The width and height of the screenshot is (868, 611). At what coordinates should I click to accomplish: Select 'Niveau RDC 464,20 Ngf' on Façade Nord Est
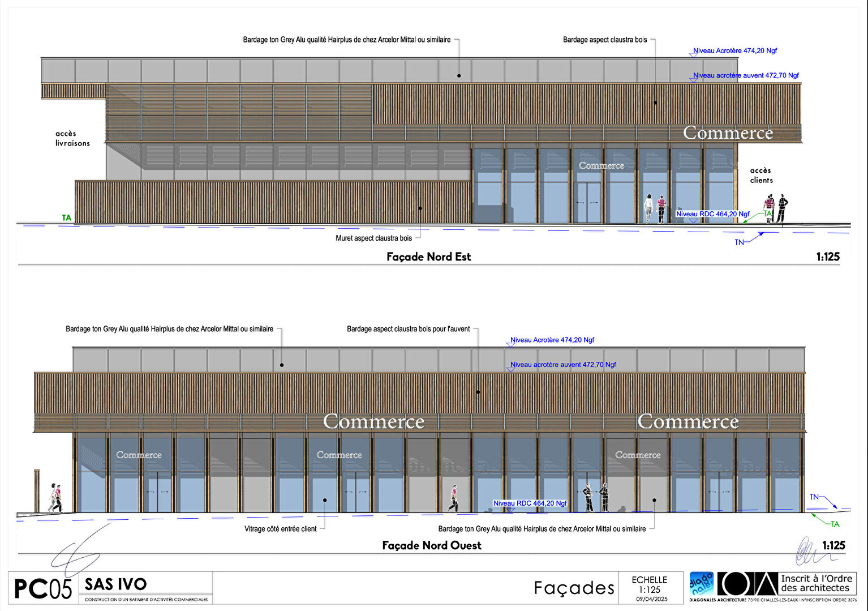tap(713, 214)
